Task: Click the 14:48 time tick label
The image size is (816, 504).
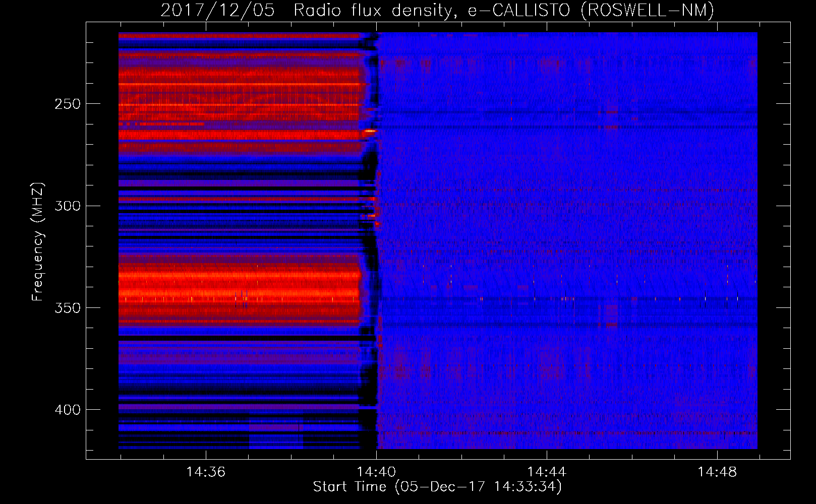Action: coord(717,472)
